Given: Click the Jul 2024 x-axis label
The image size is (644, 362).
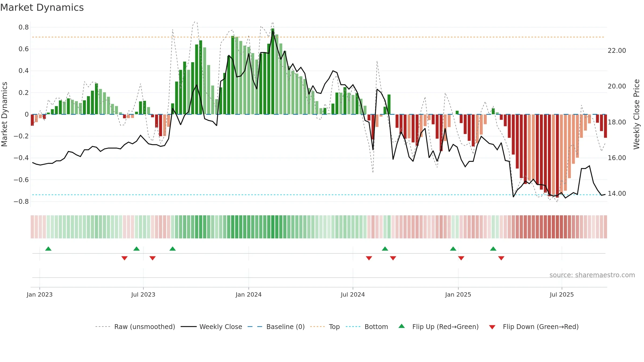Looking at the screenshot, I should (x=353, y=294).
